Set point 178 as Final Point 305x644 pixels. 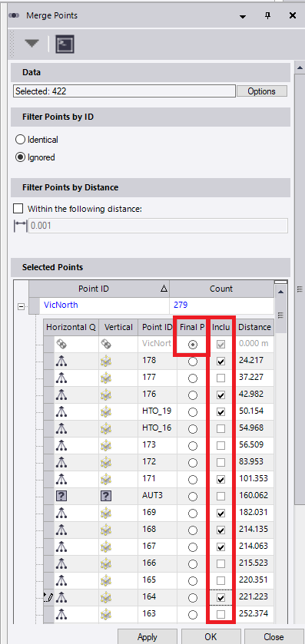(x=192, y=362)
